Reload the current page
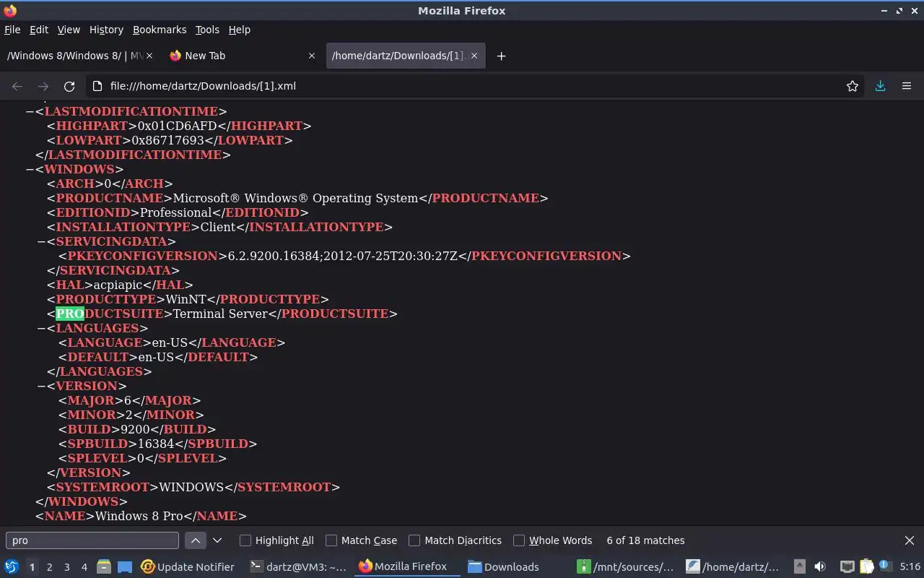924x578 pixels. [x=69, y=86]
